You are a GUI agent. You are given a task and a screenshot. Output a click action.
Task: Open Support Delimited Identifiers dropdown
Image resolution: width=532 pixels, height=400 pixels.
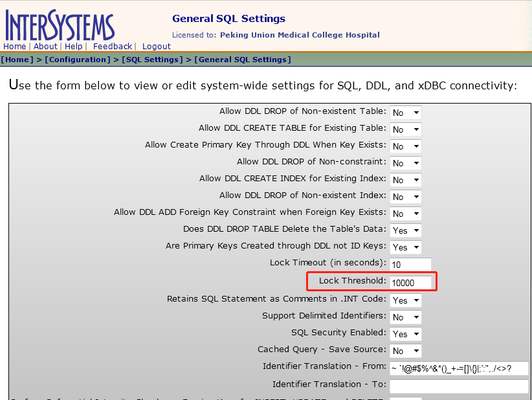(405, 317)
